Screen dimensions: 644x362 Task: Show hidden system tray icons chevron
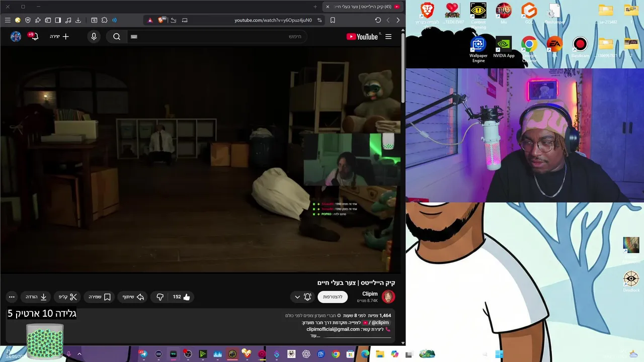tap(79, 354)
